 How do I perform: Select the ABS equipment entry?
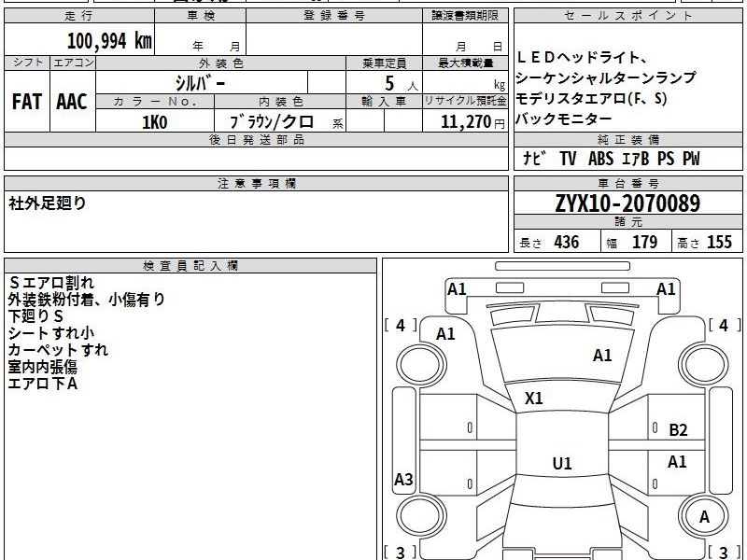click(x=600, y=159)
